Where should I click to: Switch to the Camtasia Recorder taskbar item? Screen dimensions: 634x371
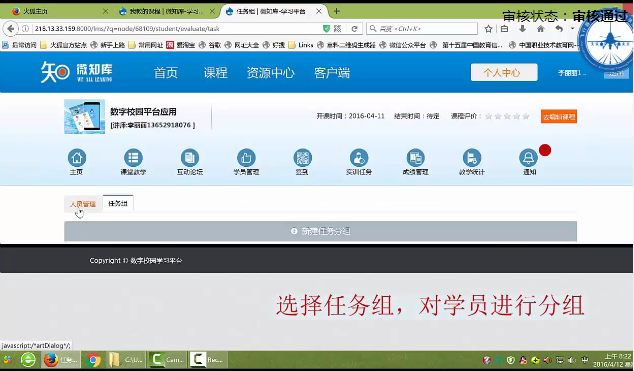[x=208, y=359]
